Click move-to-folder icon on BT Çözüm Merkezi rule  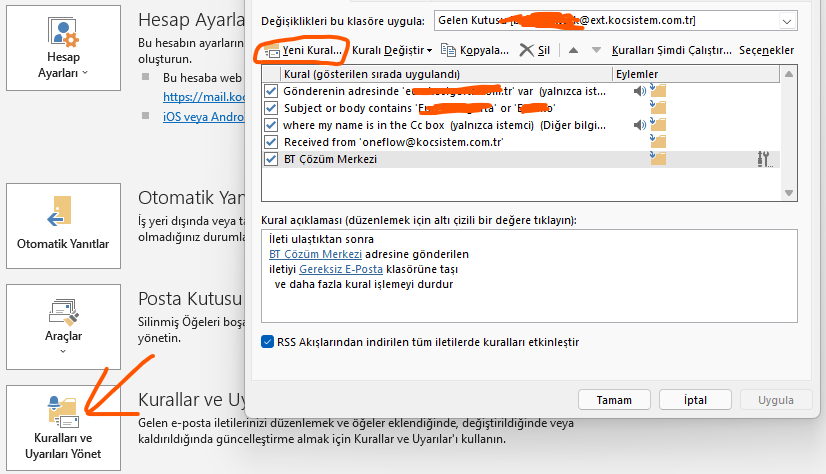point(658,158)
